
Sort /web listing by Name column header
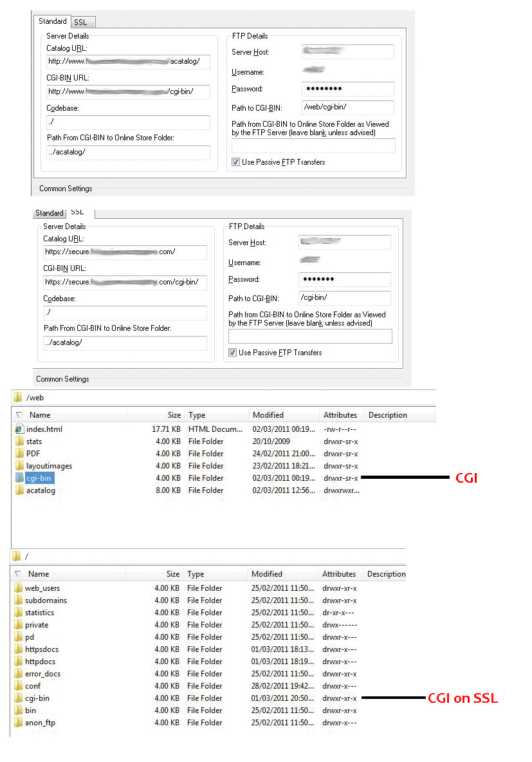40,415
